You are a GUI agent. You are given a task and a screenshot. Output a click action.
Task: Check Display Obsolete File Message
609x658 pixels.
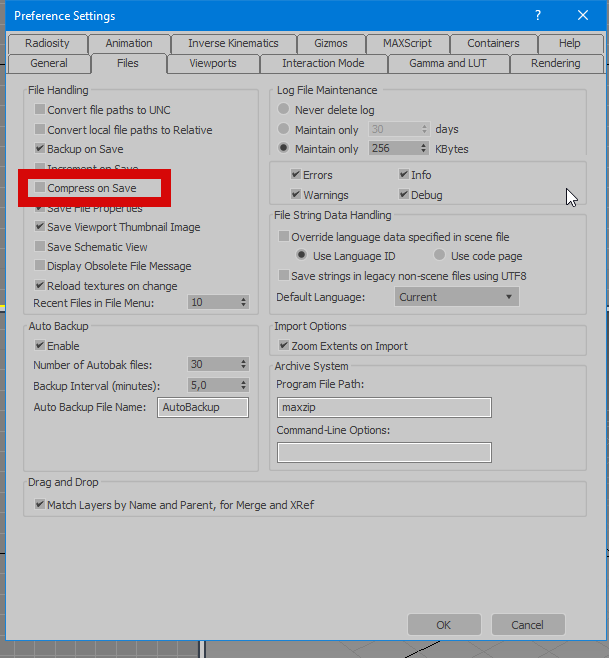coord(40,266)
